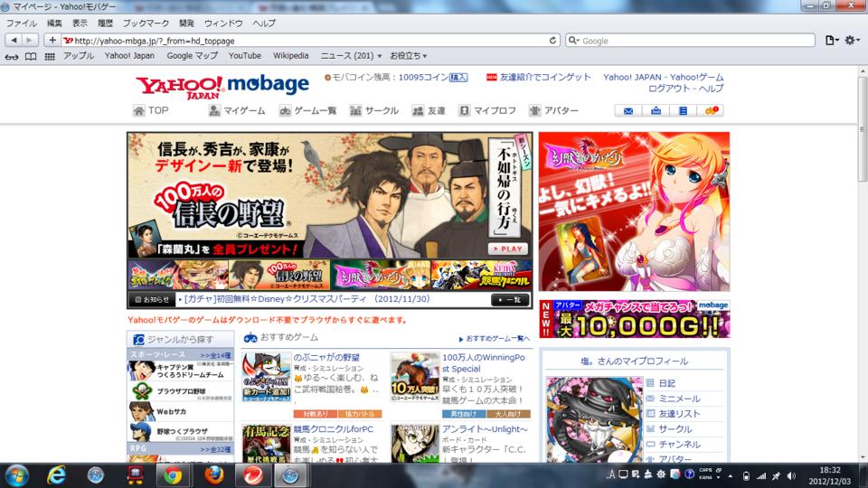Open the page menu icon
Image resolution: width=868 pixels, height=488 pixels.
coord(832,40)
